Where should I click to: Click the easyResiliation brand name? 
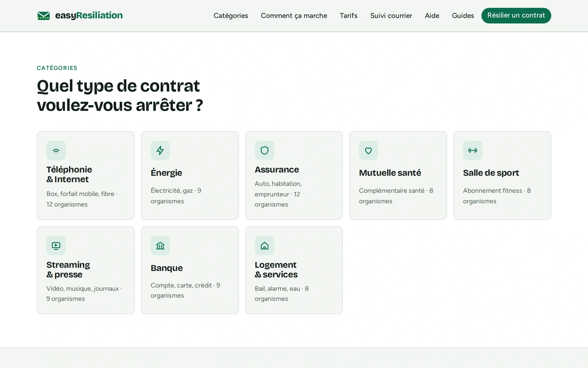pyautogui.click(x=89, y=15)
